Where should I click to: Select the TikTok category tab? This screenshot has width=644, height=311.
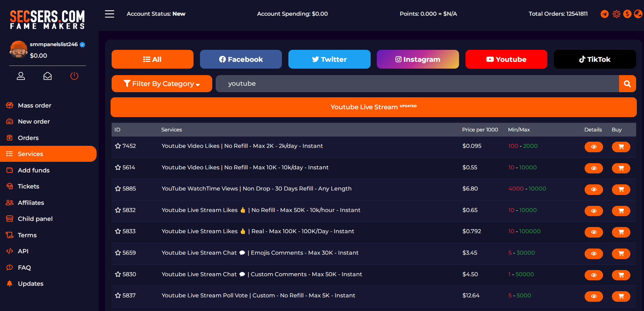595,59
